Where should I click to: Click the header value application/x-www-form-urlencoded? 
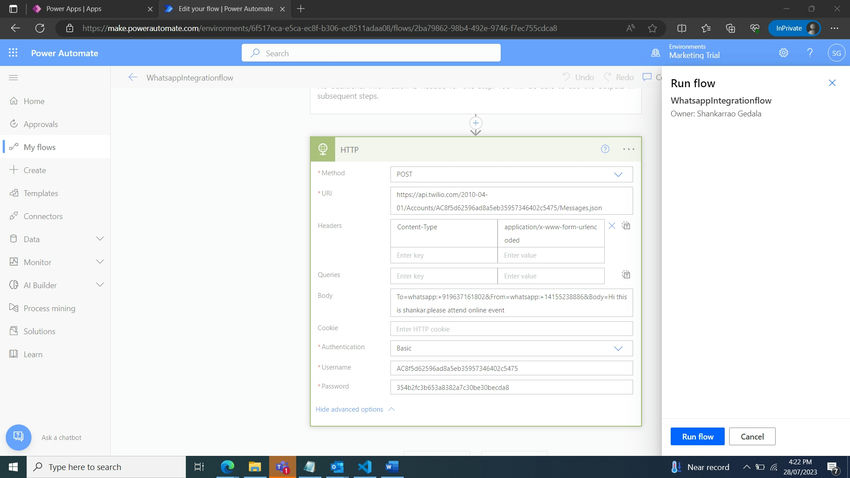[x=551, y=234]
